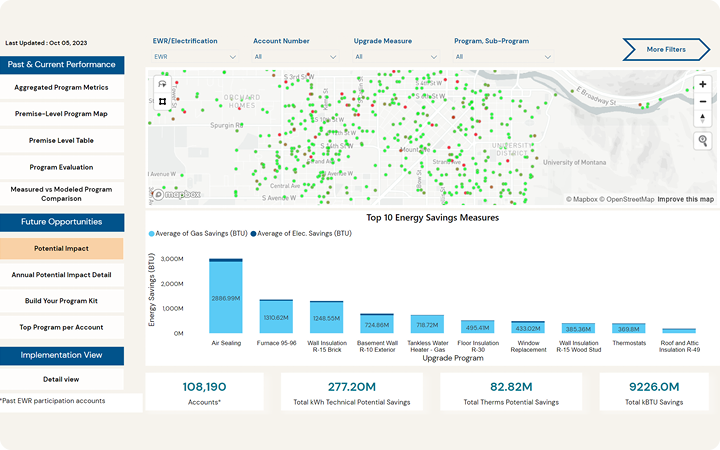This screenshot has height=450, width=720.
Task: Go to Premise-Level Program Map
Action: tap(62, 114)
